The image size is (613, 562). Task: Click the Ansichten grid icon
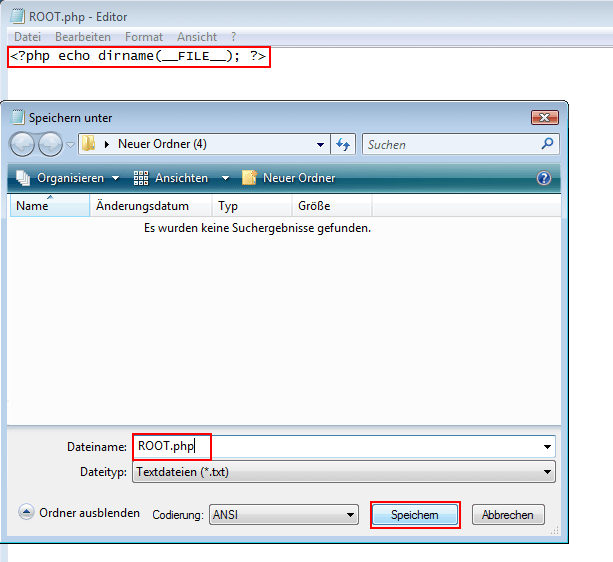pos(141,178)
